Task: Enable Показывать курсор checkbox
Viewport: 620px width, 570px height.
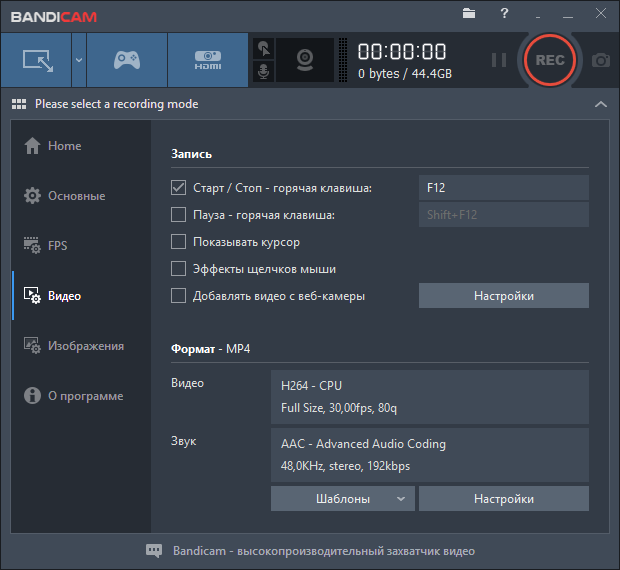Action: (179, 242)
